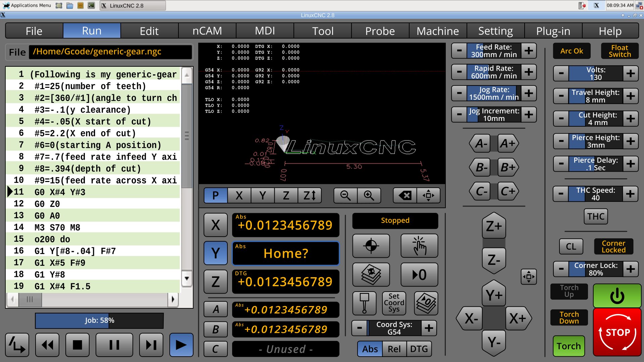Step forward one line
This screenshot has width=644, height=362.
[151, 345]
